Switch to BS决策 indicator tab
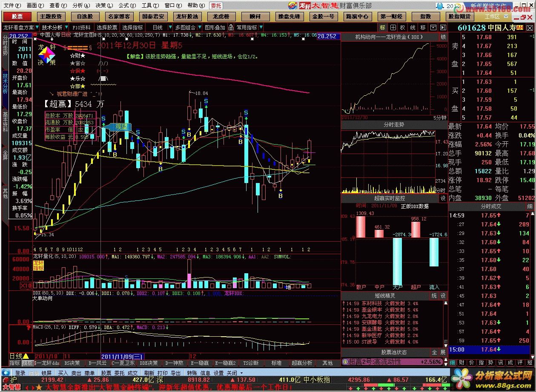 click(72, 363)
